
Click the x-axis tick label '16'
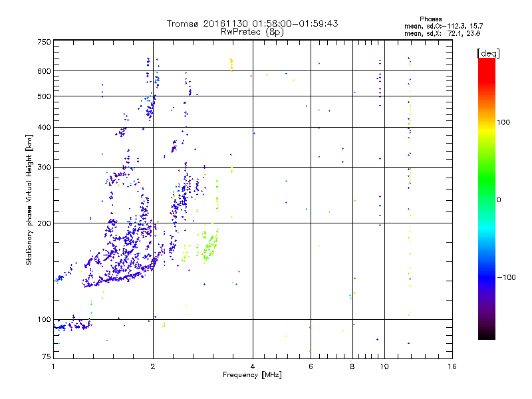pos(452,366)
